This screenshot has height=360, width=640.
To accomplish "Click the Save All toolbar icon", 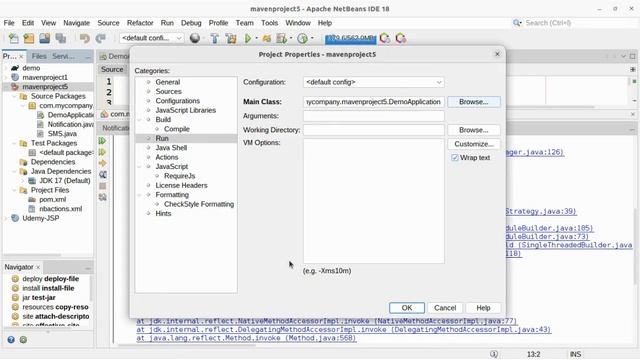I will [x=61, y=38].
